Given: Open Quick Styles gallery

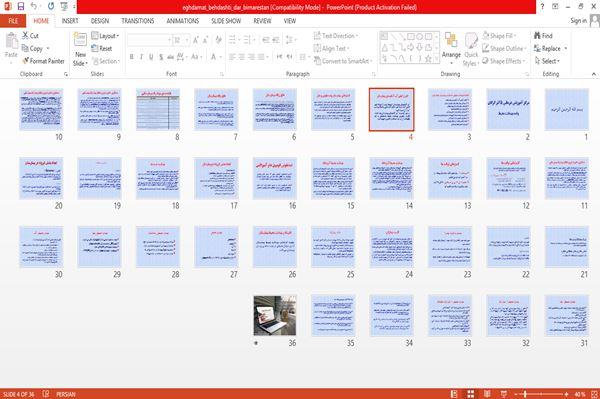Looking at the screenshot, I should 471,49.
